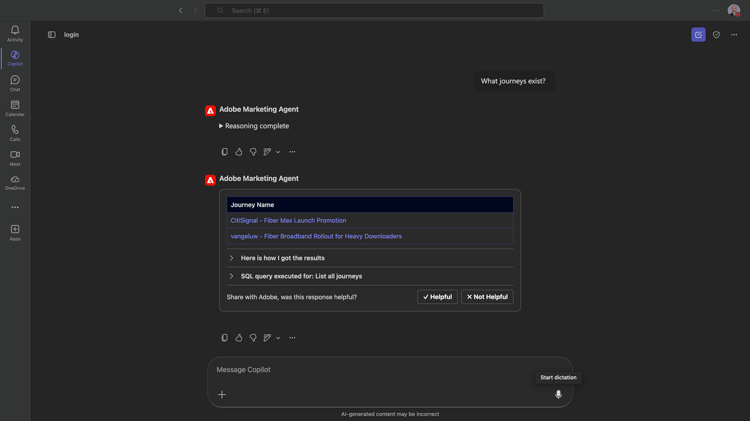
Task: Edit in Pages for second response
Action: [x=267, y=338]
